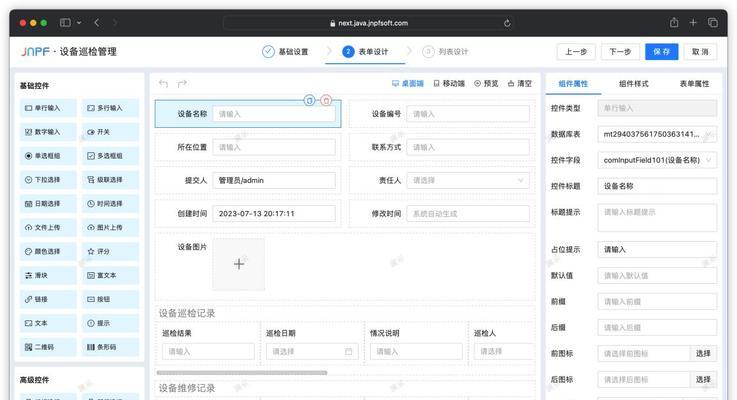Go to 表单设计 step

tap(365, 52)
